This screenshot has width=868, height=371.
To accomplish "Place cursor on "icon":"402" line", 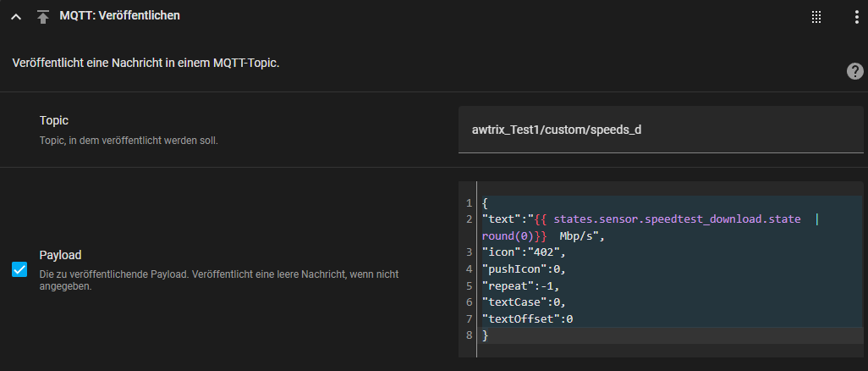I will 525,252.
